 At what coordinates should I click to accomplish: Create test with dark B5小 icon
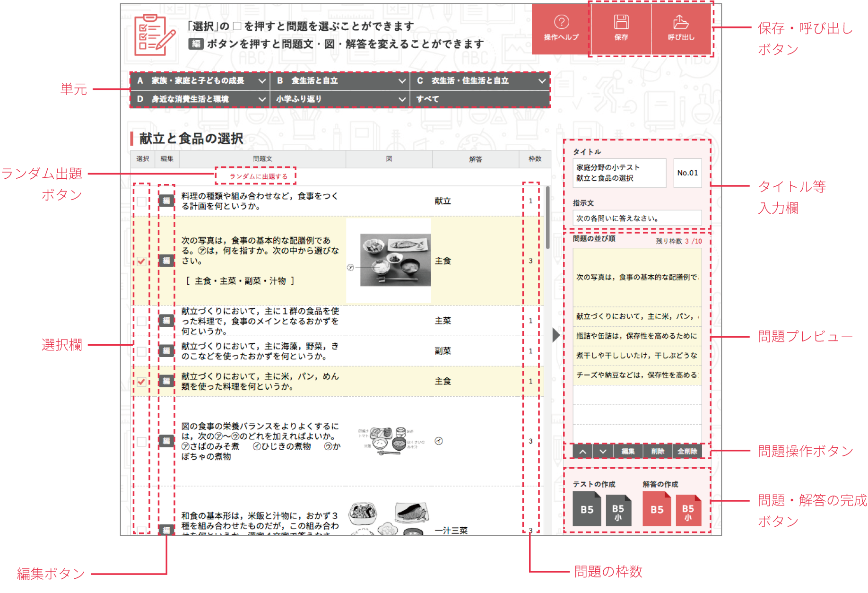point(618,511)
